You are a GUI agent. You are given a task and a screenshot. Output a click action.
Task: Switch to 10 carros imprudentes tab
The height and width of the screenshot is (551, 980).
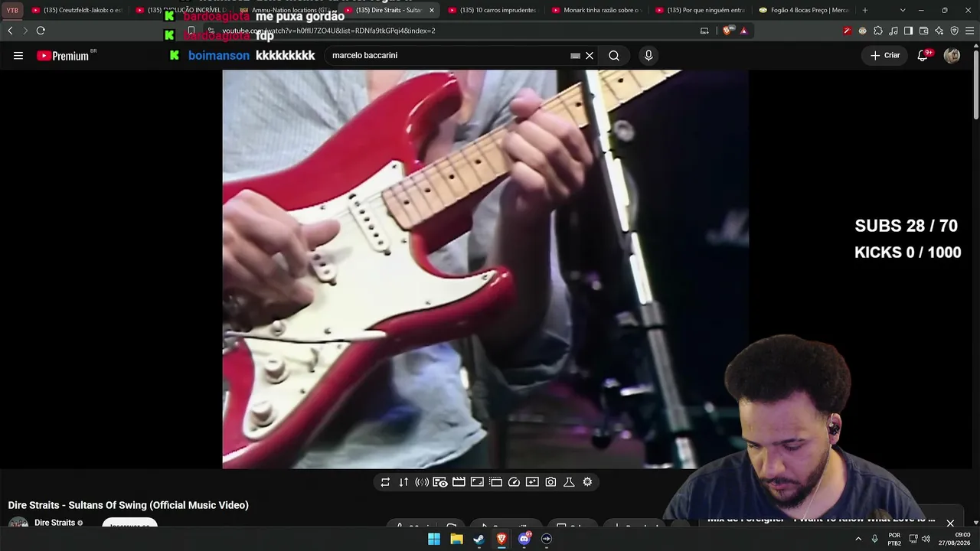coord(493,11)
